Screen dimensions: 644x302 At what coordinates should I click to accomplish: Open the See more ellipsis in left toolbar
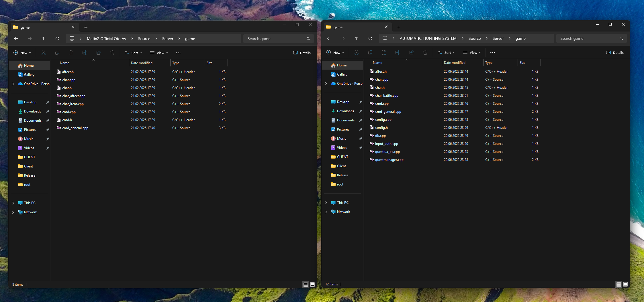coord(178,53)
